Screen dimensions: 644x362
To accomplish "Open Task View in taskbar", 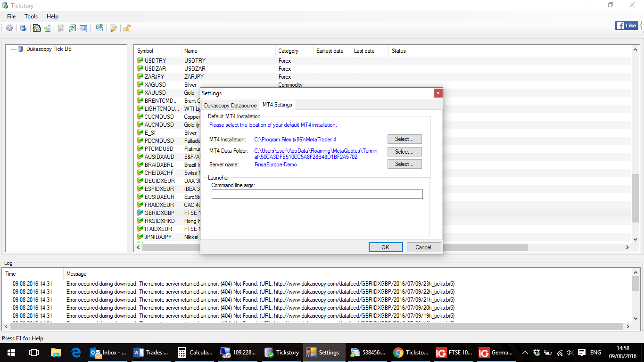I will click(33, 352).
